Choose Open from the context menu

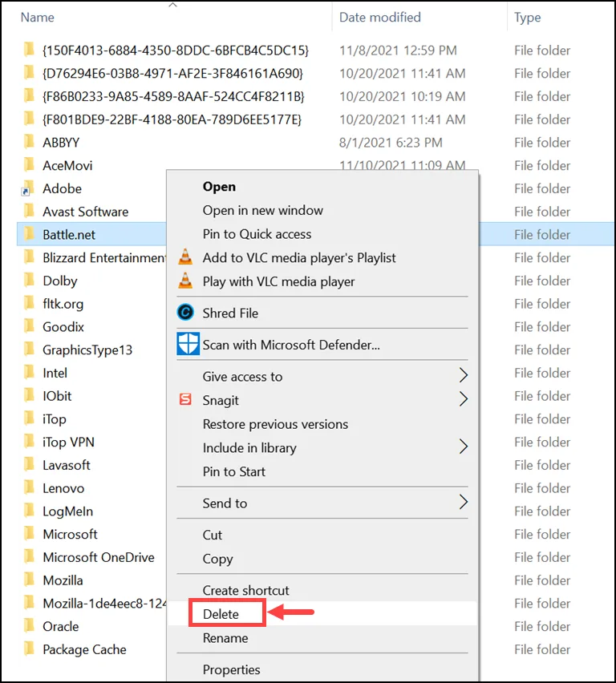pos(219,187)
